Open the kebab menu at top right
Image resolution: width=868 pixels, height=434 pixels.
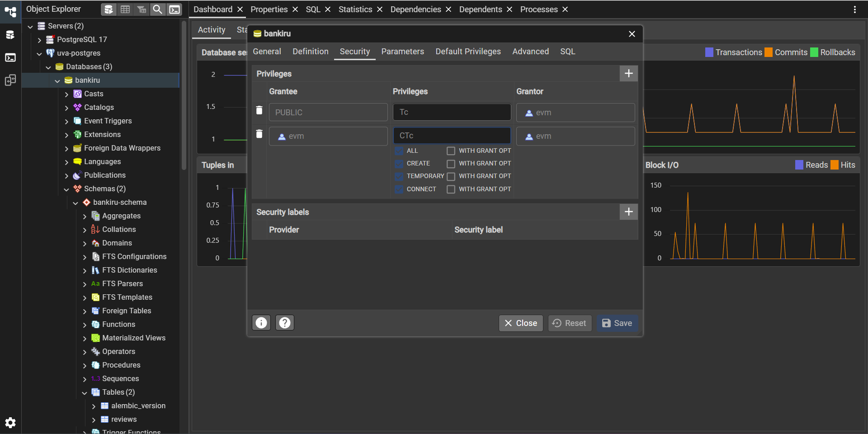pyautogui.click(x=855, y=9)
